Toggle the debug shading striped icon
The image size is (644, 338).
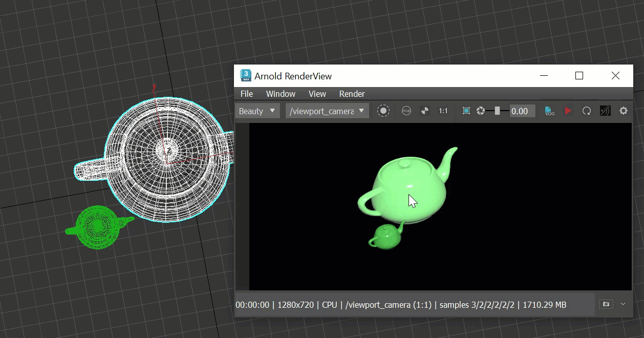coord(605,111)
